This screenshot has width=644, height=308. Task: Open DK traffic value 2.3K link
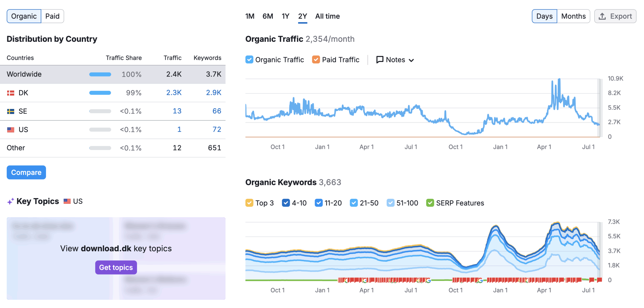tap(174, 93)
